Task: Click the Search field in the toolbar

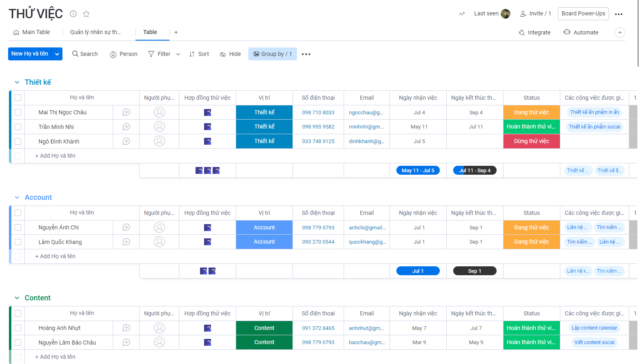Action: 85,54
